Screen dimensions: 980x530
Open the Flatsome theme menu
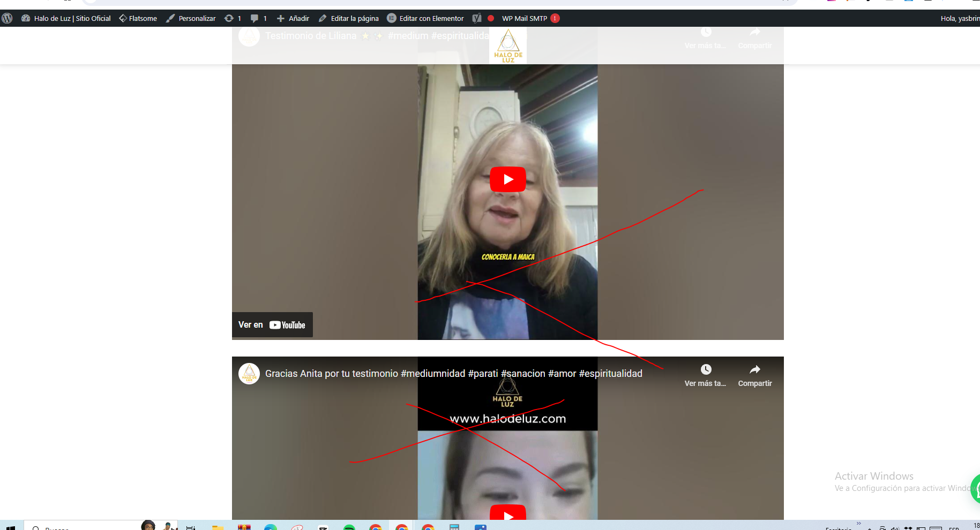(x=138, y=18)
